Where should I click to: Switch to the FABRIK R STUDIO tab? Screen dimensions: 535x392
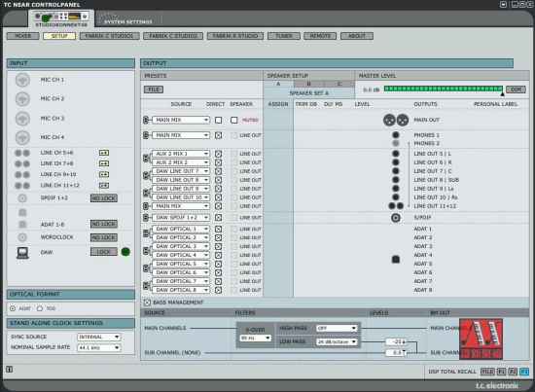[x=235, y=36]
